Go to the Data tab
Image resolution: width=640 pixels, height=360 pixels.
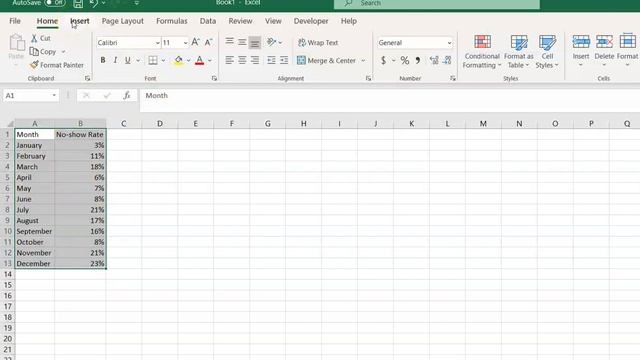tap(208, 21)
